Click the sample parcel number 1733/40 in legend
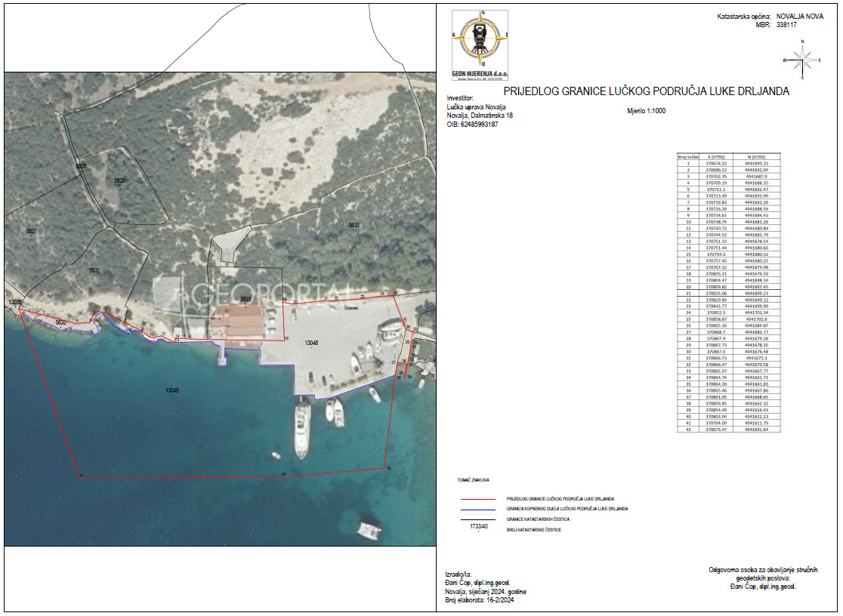Screen dimensions: 843x616 point(478,527)
